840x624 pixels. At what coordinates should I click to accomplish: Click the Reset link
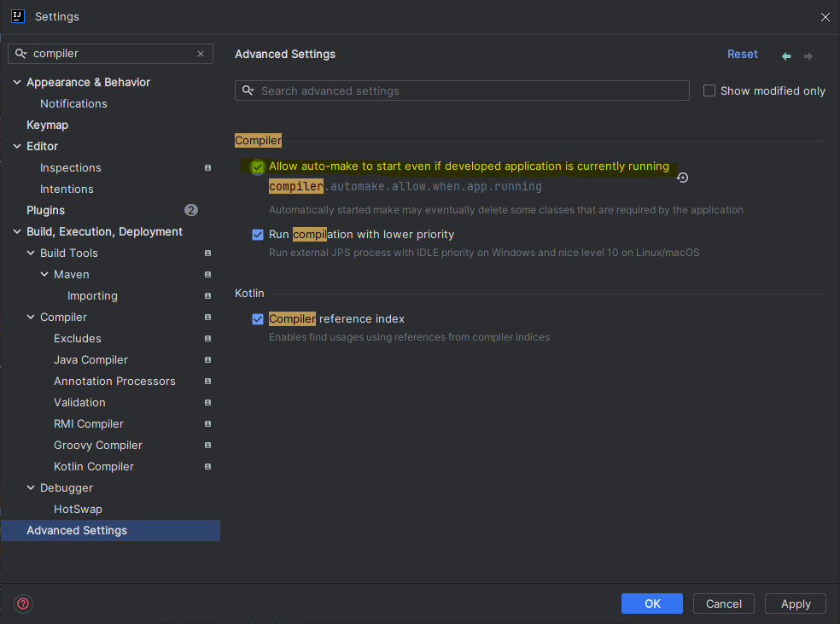[742, 54]
